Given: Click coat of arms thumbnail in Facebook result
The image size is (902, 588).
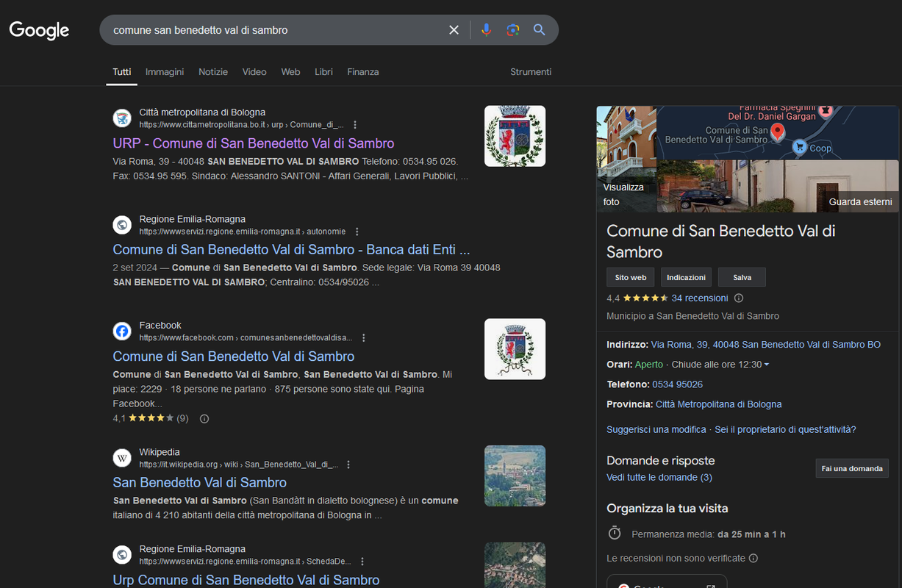Looking at the screenshot, I should pyautogui.click(x=515, y=349).
